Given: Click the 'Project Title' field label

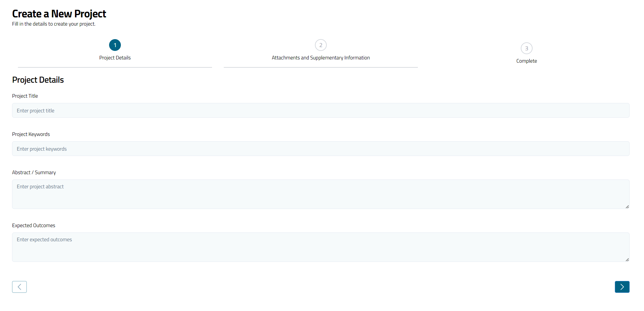Looking at the screenshot, I should (25, 96).
